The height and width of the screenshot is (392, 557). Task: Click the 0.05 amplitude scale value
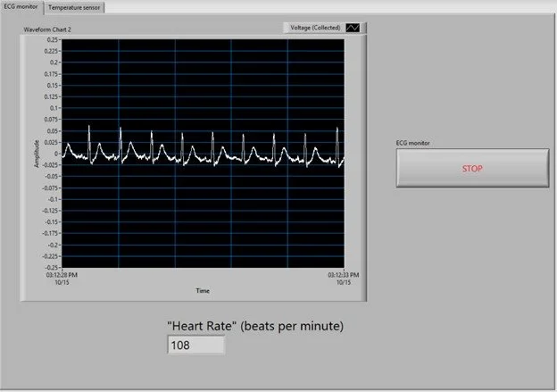52,131
